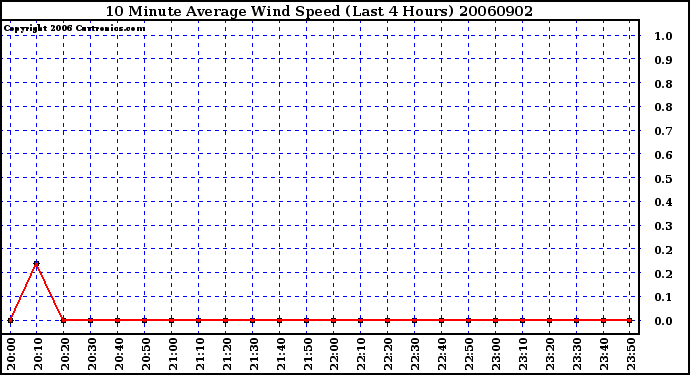Click the 22:30 time axis label
This screenshot has height=375, width=690.
pos(415,354)
